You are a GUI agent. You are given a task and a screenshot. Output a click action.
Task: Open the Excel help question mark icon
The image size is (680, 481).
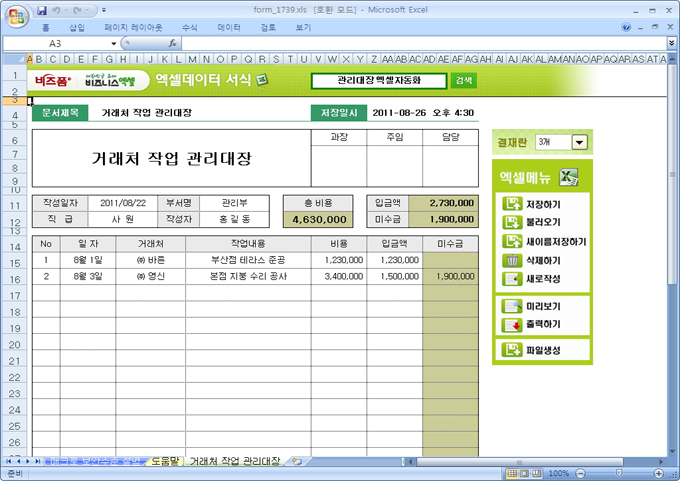(x=626, y=27)
